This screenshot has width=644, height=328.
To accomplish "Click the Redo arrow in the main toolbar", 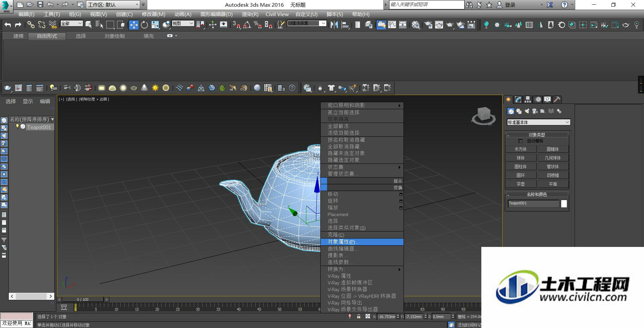I will pos(18,24).
